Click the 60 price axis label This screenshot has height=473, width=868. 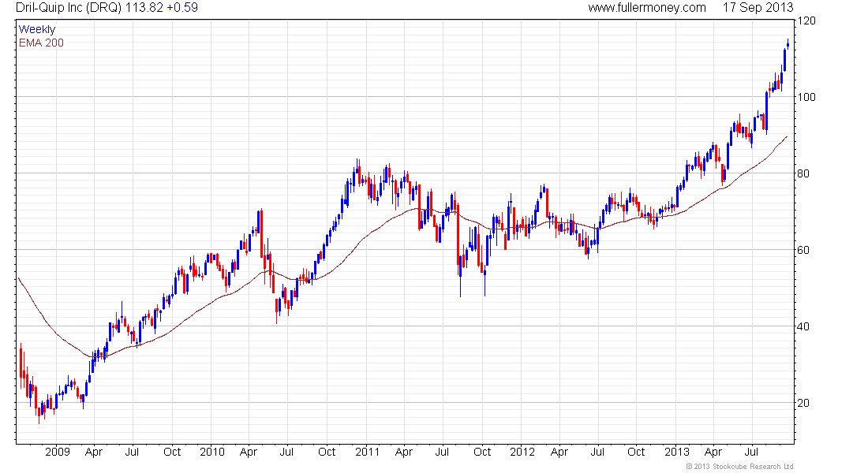point(803,250)
